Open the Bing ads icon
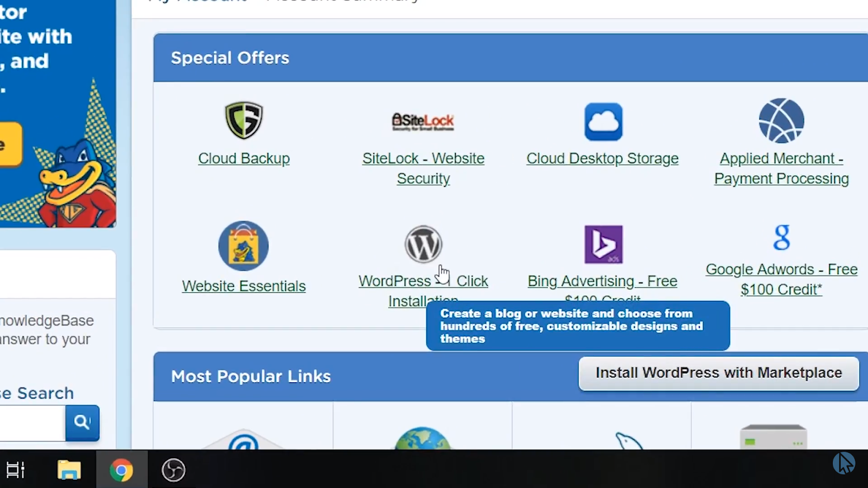868x488 pixels. coord(603,244)
